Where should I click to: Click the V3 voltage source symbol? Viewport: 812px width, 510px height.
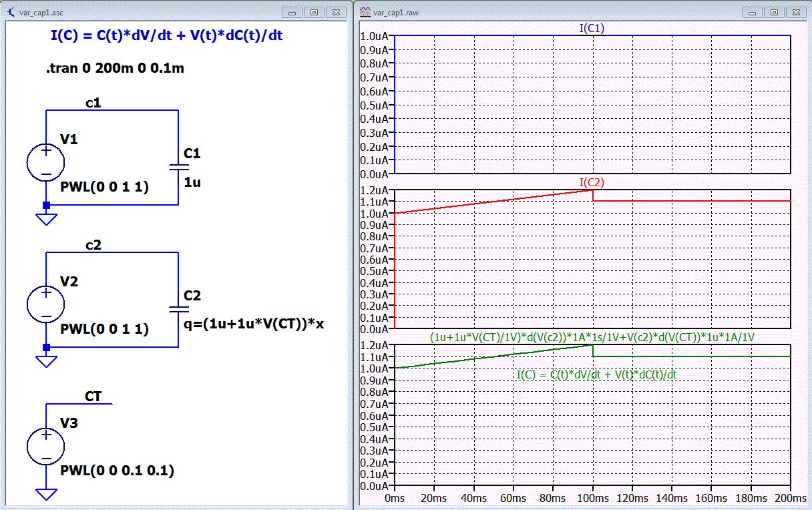[46, 446]
